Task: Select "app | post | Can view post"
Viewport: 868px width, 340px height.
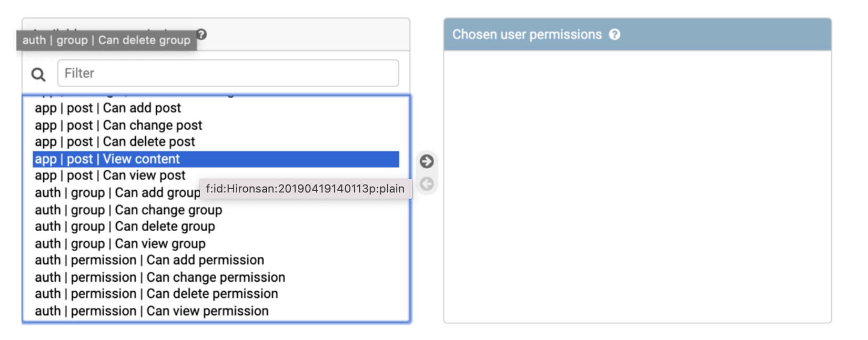Action: (x=110, y=176)
